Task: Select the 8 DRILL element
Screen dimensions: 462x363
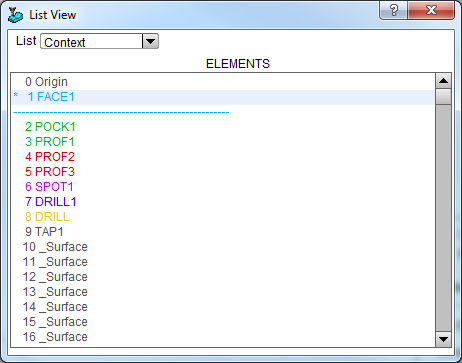Action: coord(223,217)
